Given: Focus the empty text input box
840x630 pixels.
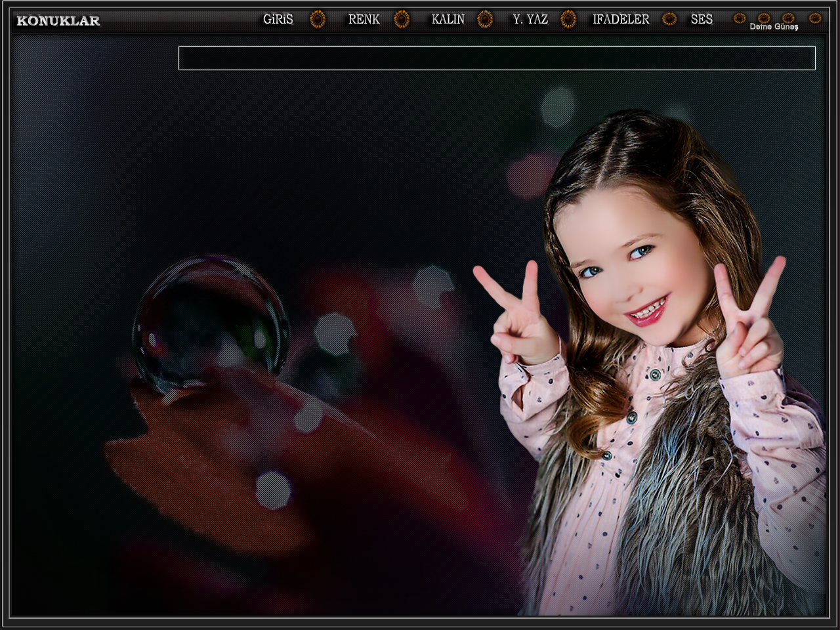Looking at the screenshot, I should [x=497, y=58].
